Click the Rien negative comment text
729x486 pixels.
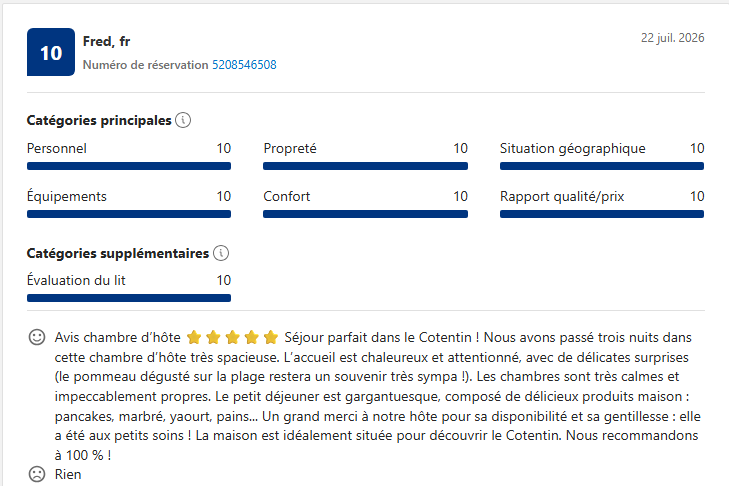pos(68,474)
